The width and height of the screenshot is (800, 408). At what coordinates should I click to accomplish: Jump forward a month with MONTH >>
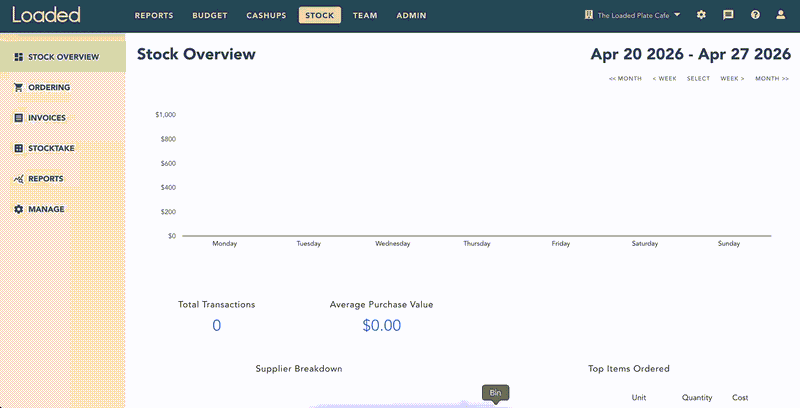pyautogui.click(x=772, y=79)
